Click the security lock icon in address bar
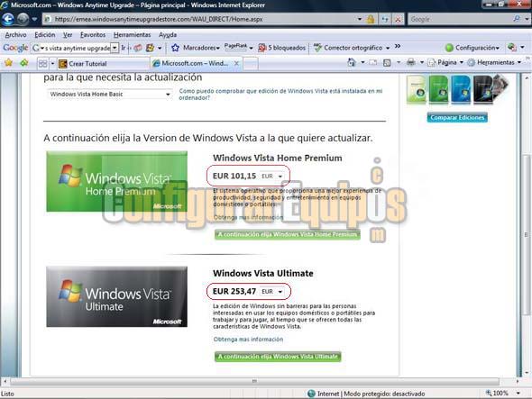532x399 pixels. click(371, 19)
